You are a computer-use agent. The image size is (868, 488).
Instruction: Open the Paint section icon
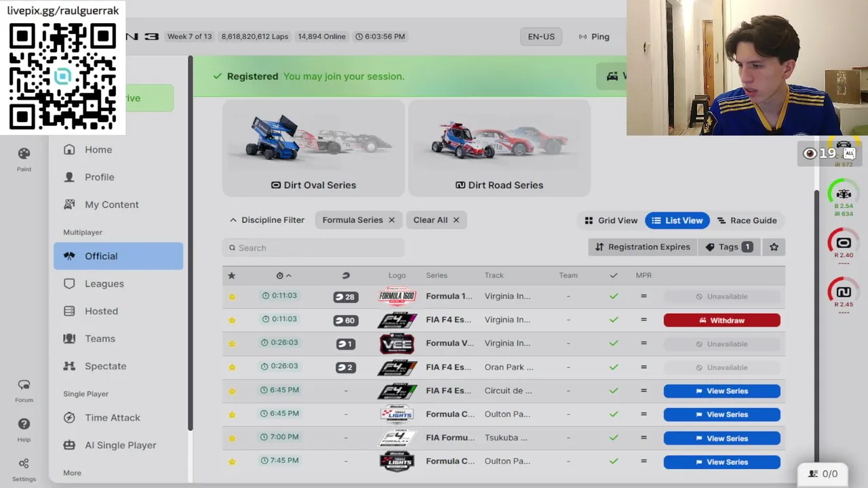(24, 154)
